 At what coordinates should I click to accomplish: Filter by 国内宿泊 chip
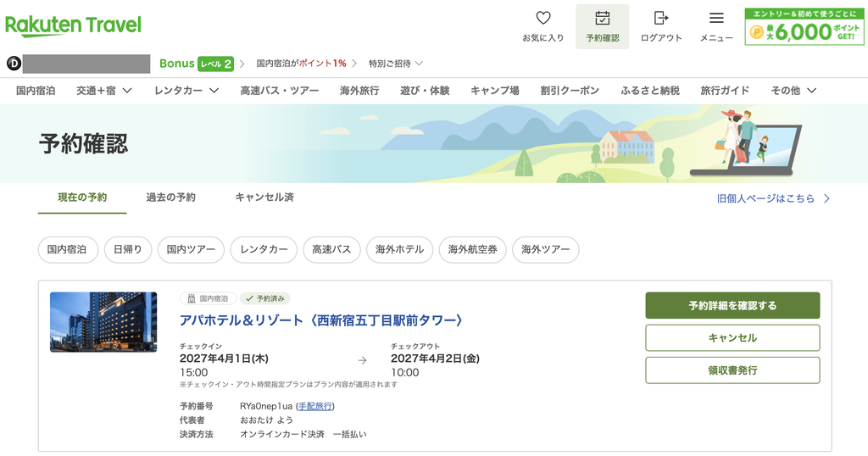pos(68,249)
